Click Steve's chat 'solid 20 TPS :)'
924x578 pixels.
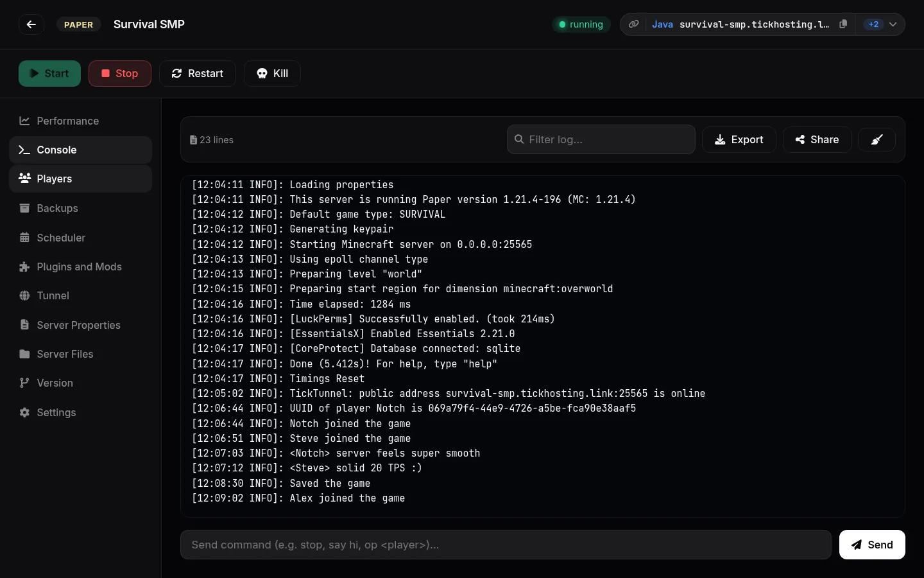[307, 468]
